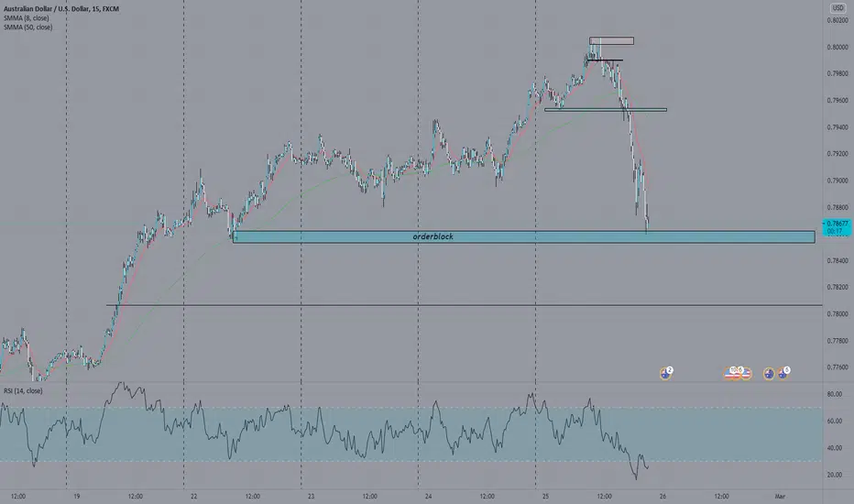854x504 pixels.
Task: Click the Australian event icon with badge 2
Action: [x=665, y=374]
